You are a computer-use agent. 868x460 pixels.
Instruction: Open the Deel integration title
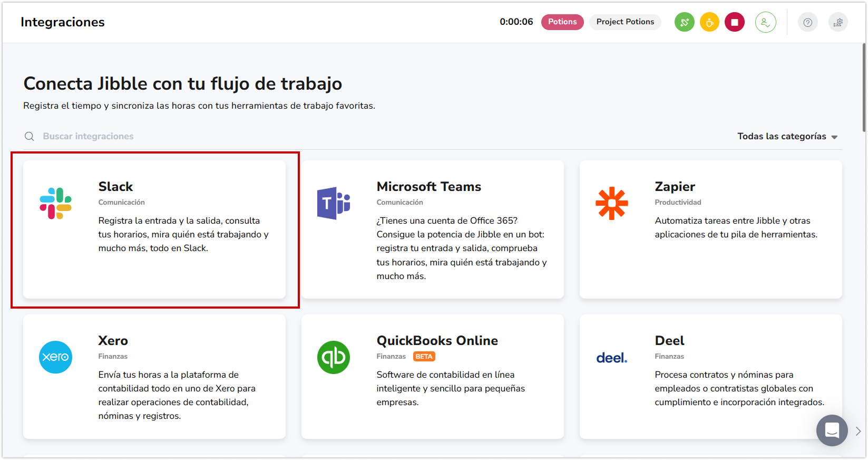(669, 341)
